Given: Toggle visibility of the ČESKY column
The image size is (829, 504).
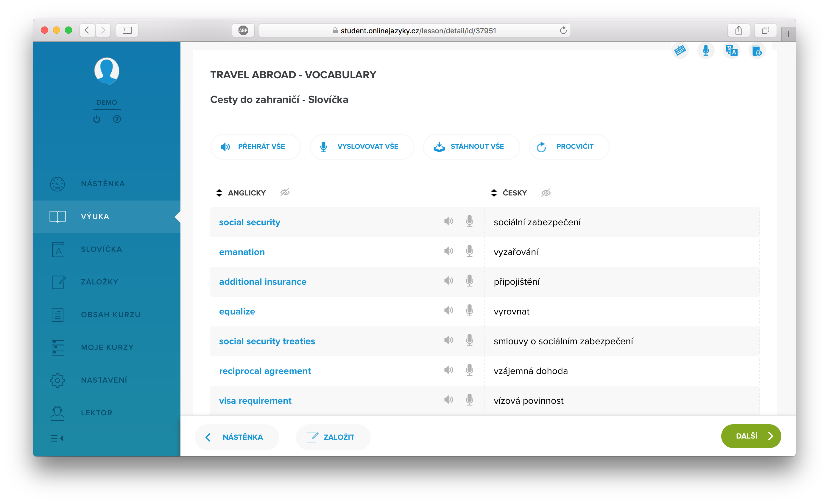Looking at the screenshot, I should coord(546,193).
